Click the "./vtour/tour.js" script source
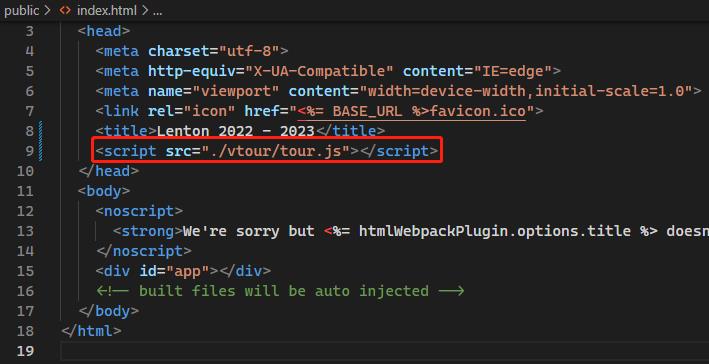The width and height of the screenshot is (709, 364). [275, 151]
